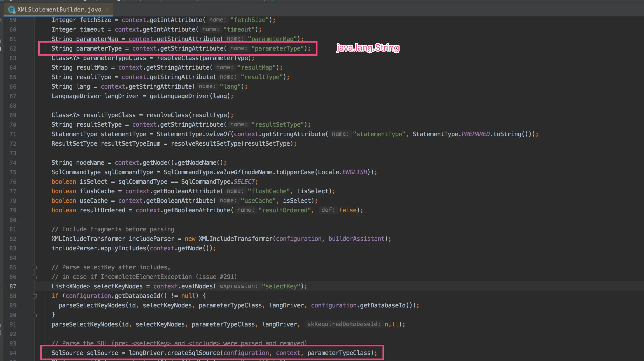
Task: Click fold end marker at line 90
Action: [35, 315]
